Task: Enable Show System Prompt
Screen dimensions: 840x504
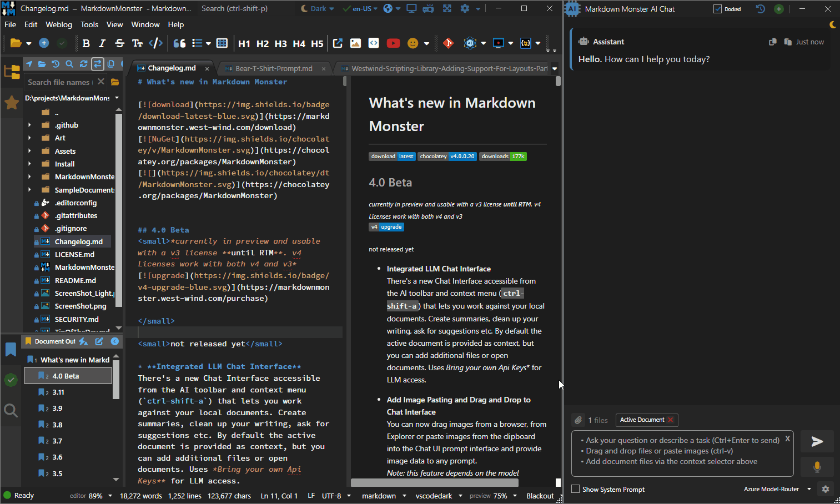Action: [x=576, y=489]
